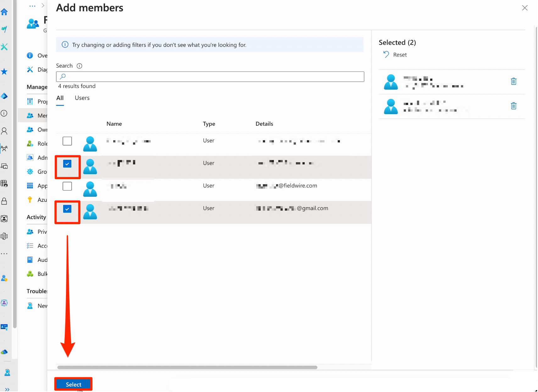Viewport: 538px width, 392px height.
Task: Click the info circle icon in left rail
Action: pyautogui.click(x=4, y=113)
